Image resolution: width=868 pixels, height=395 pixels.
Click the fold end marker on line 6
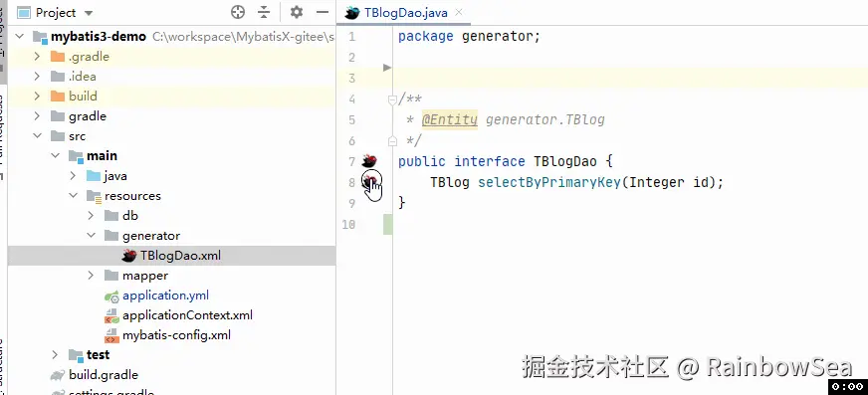pos(392,141)
